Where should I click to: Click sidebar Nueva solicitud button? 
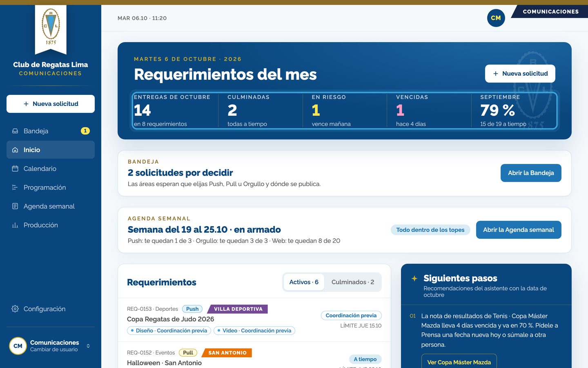click(x=51, y=104)
